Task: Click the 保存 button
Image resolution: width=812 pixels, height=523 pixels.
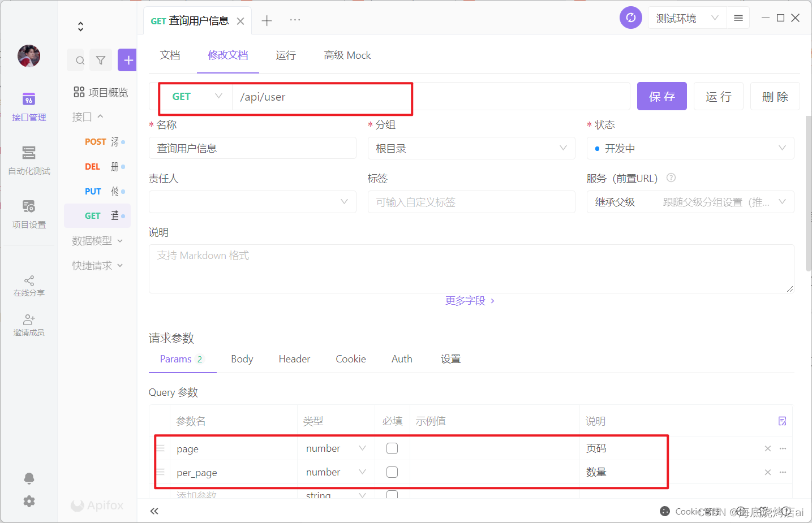Action: pyautogui.click(x=662, y=97)
